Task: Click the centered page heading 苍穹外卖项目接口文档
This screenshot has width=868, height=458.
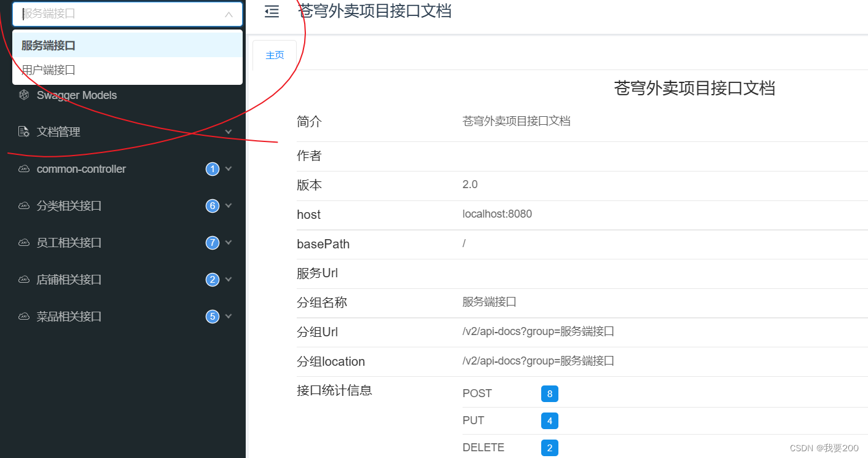Action: [694, 88]
